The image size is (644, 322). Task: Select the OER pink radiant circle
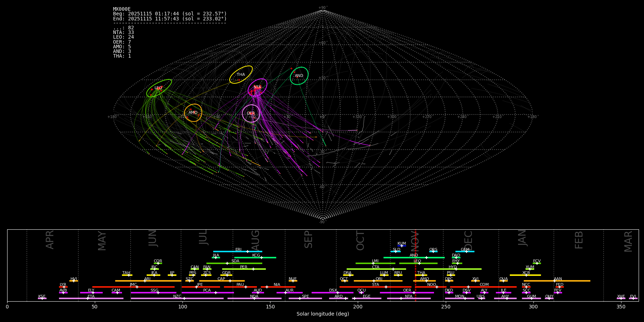click(x=251, y=113)
